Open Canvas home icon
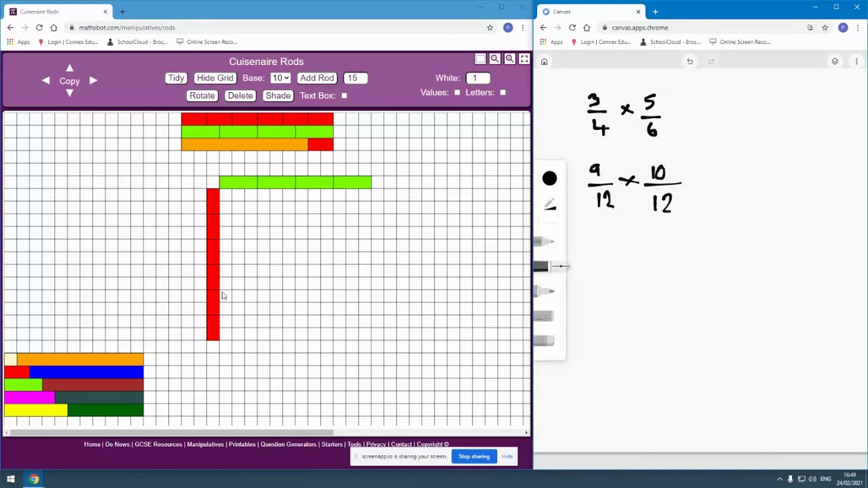The image size is (868, 488). pyautogui.click(x=544, y=62)
